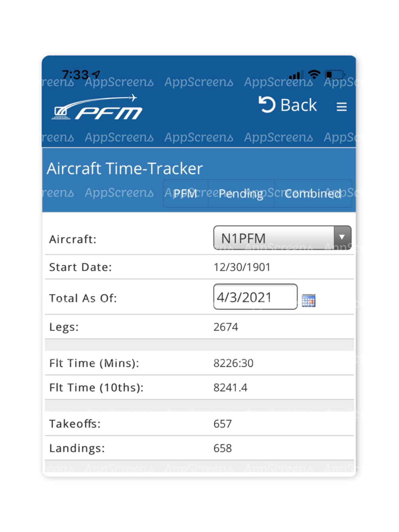Tap the location arrow beside the clock

[x=96, y=74]
